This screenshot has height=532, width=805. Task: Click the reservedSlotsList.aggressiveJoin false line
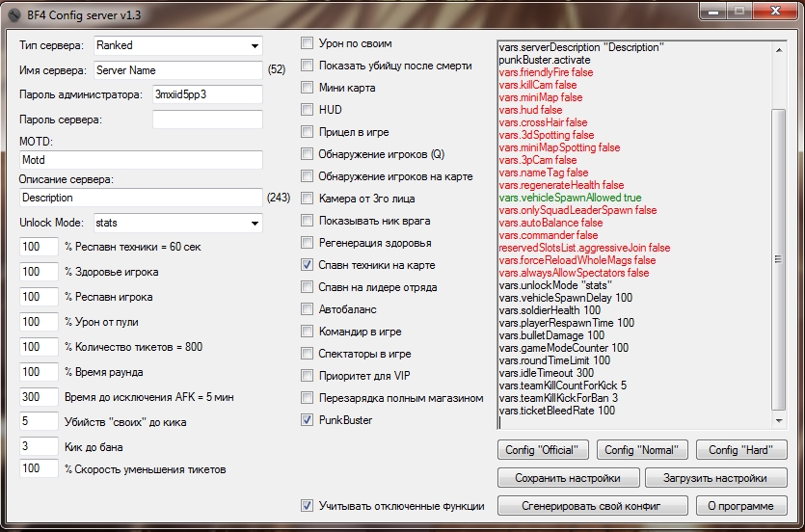pyautogui.click(x=584, y=248)
